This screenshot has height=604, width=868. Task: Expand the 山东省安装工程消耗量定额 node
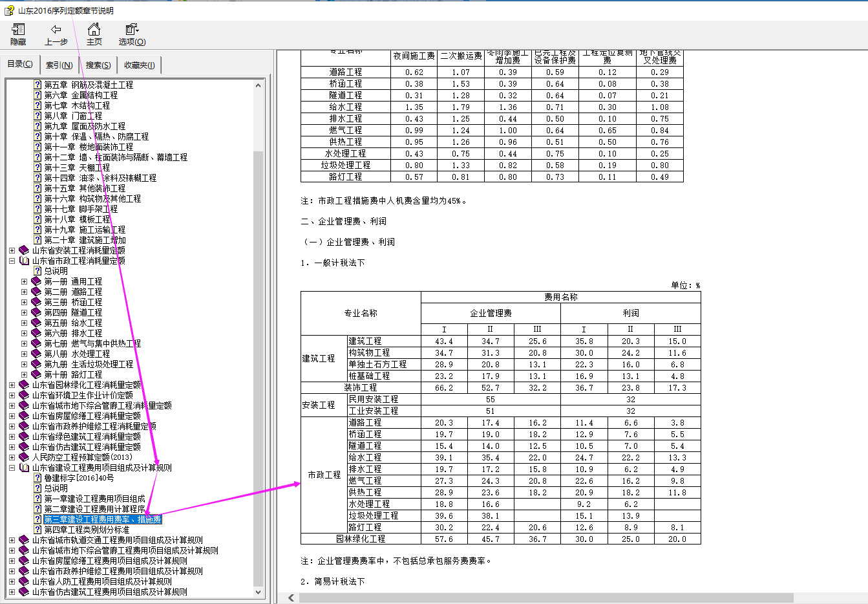click(x=12, y=250)
